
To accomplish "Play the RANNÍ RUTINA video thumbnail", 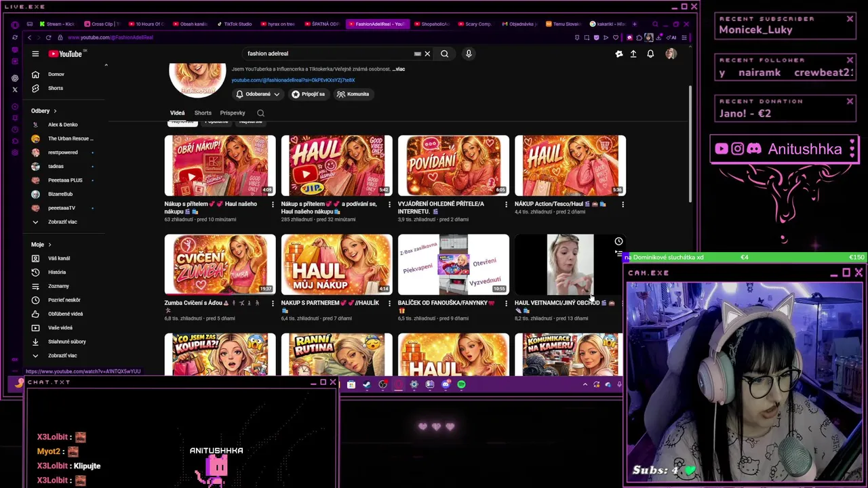I will 336,354.
